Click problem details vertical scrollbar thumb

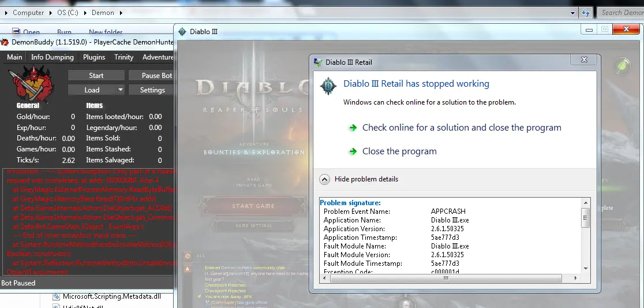[x=586, y=218]
